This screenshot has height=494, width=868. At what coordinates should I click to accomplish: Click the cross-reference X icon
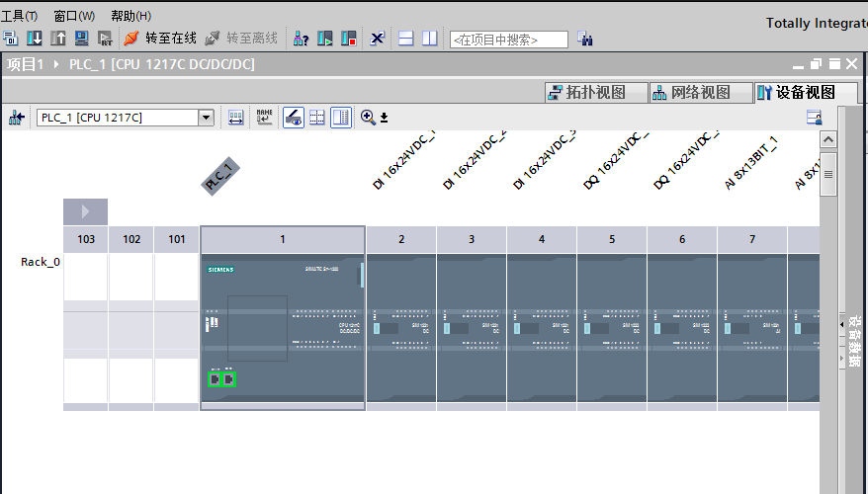pos(378,39)
